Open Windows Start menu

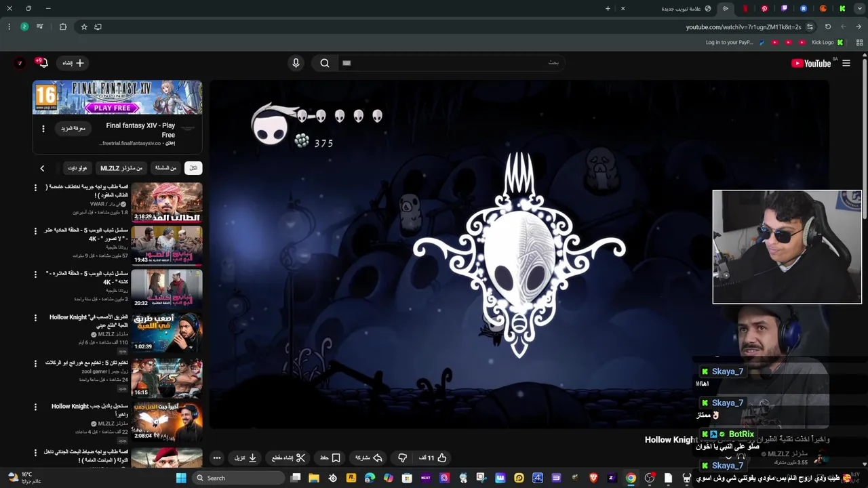click(181, 478)
